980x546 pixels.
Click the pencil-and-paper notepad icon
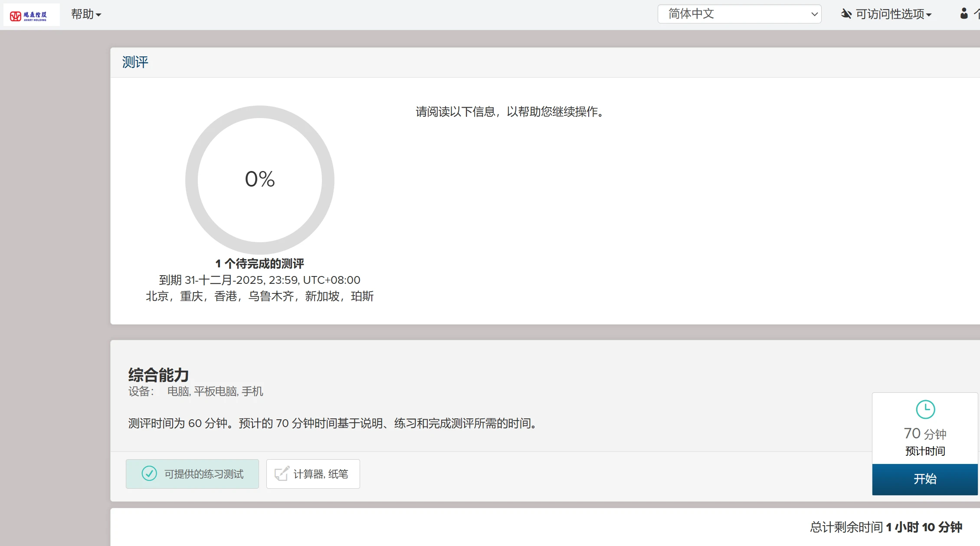282,474
